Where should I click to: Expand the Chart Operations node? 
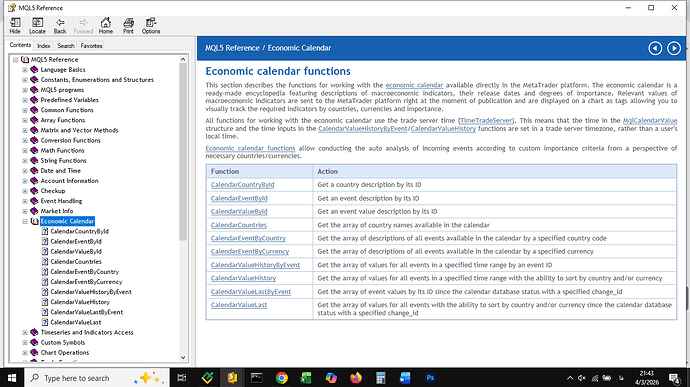point(25,353)
